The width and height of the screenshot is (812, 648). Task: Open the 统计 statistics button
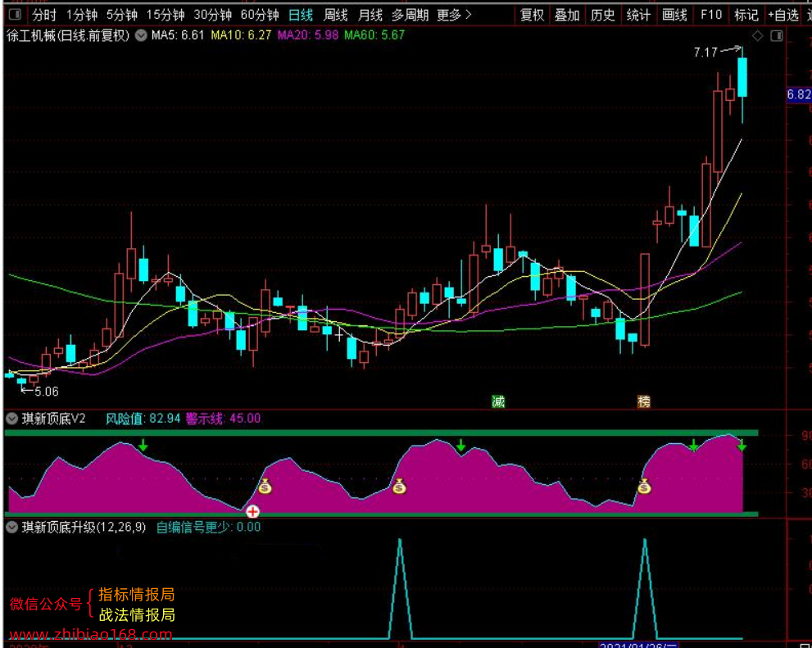638,15
